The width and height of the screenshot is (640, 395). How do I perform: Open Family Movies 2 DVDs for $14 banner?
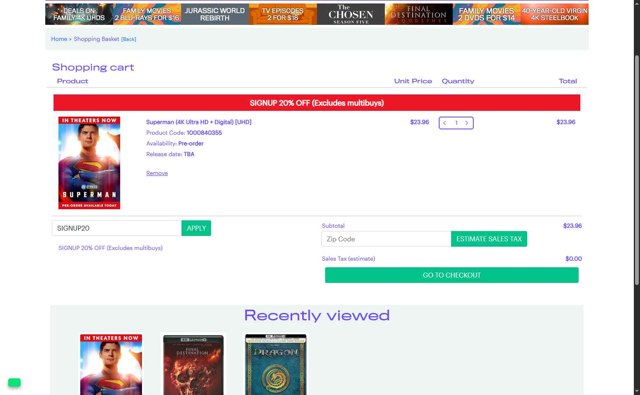[487, 14]
